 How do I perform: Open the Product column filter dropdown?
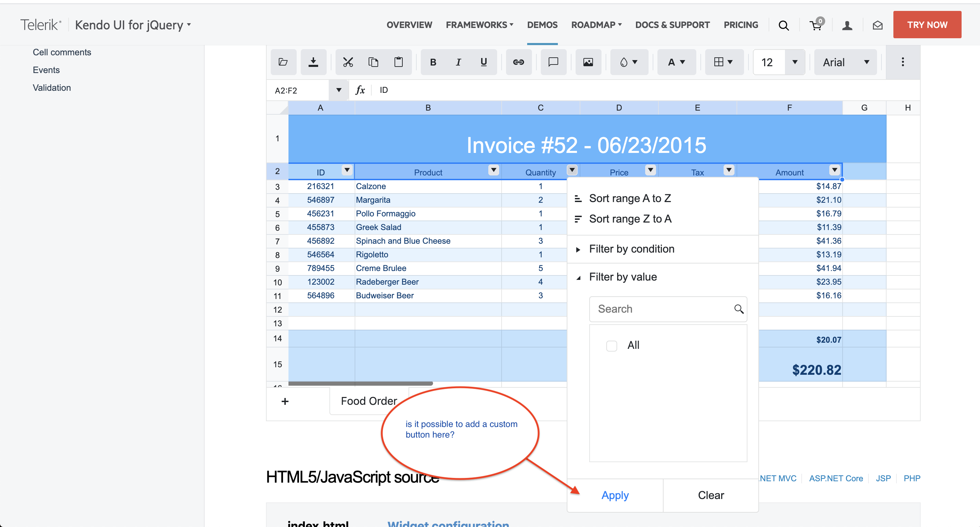(x=493, y=169)
